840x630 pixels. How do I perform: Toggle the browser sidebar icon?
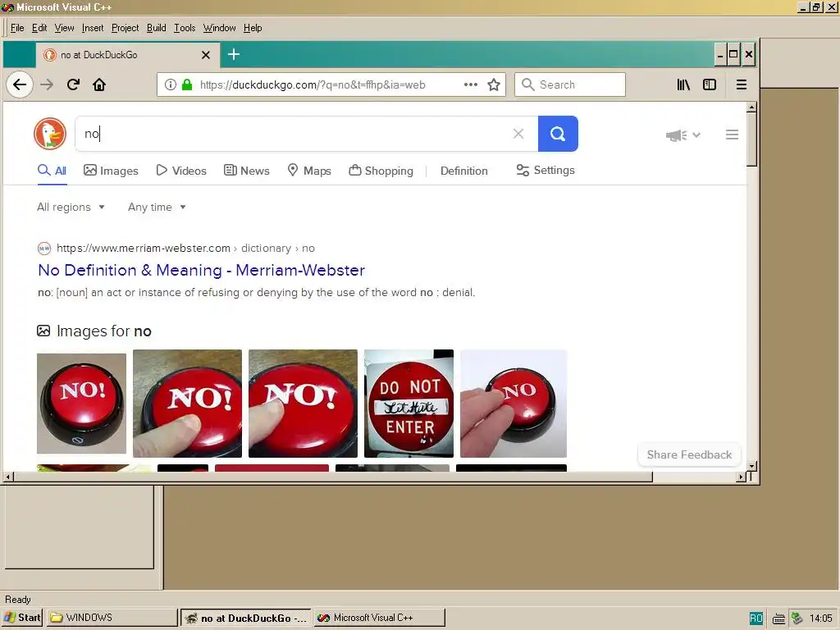pos(710,84)
